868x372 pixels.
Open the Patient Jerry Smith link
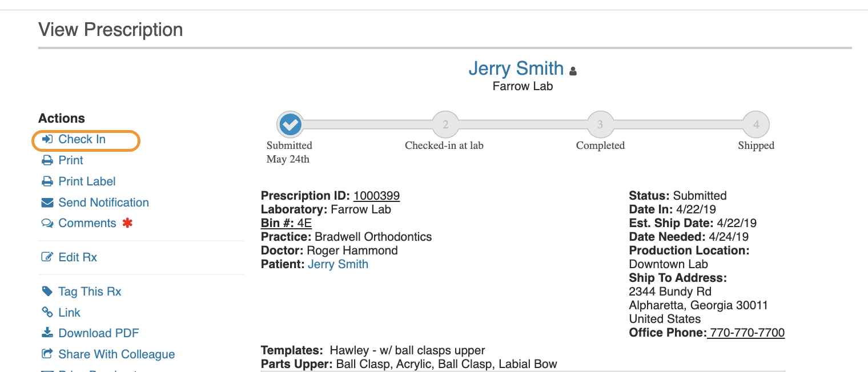[338, 264]
